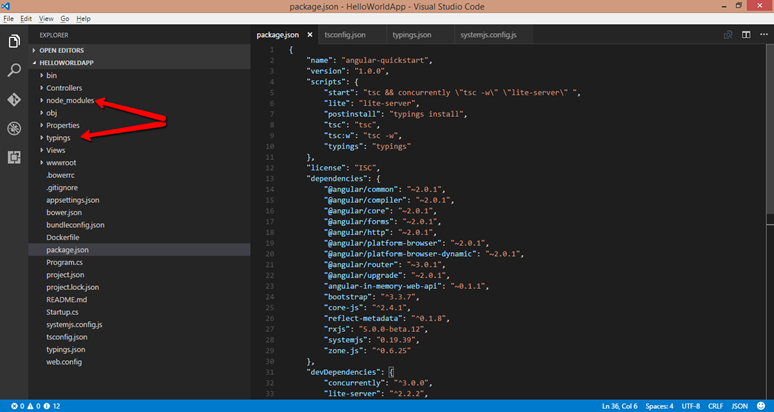Expand the Open Editors section

[x=139, y=50]
